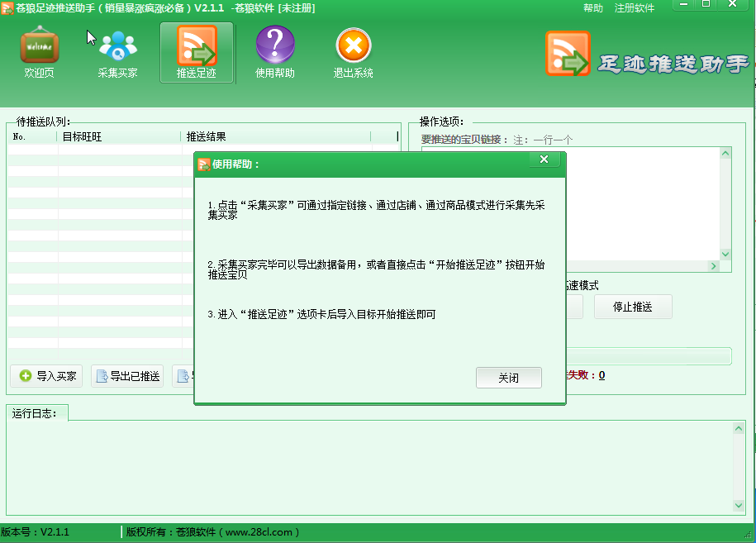Viewport: 756px width, 543px height.
Task: Click the 版权所有 www.28cl.com status text
Action: pos(212,532)
